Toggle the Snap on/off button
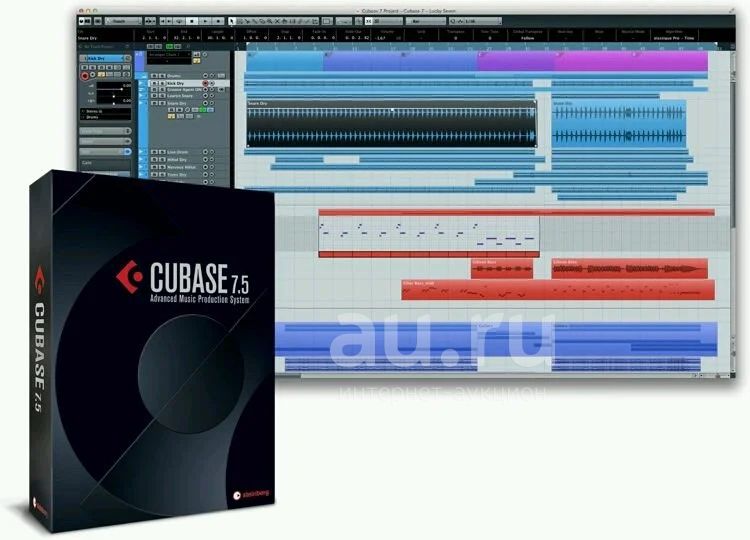 (368, 21)
